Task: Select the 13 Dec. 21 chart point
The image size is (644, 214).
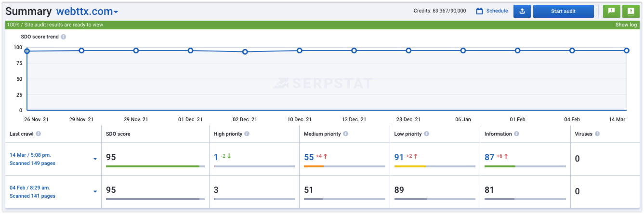Action: tap(354, 50)
